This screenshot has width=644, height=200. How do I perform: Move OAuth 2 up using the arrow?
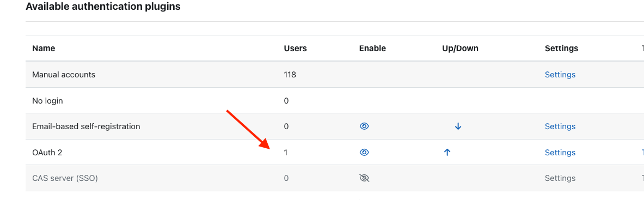tap(447, 153)
